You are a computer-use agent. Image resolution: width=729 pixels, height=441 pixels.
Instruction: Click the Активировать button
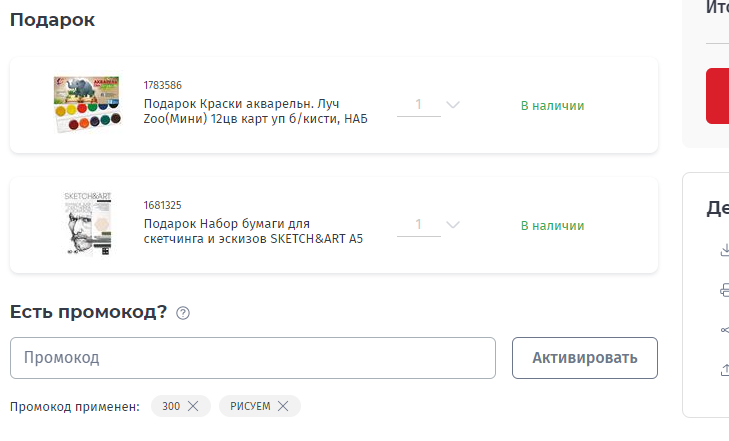click(x=585, y=358)
